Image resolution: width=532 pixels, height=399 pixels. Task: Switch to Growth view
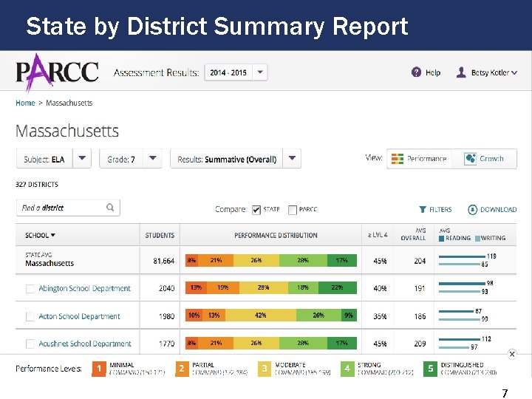tap(484, 159)
